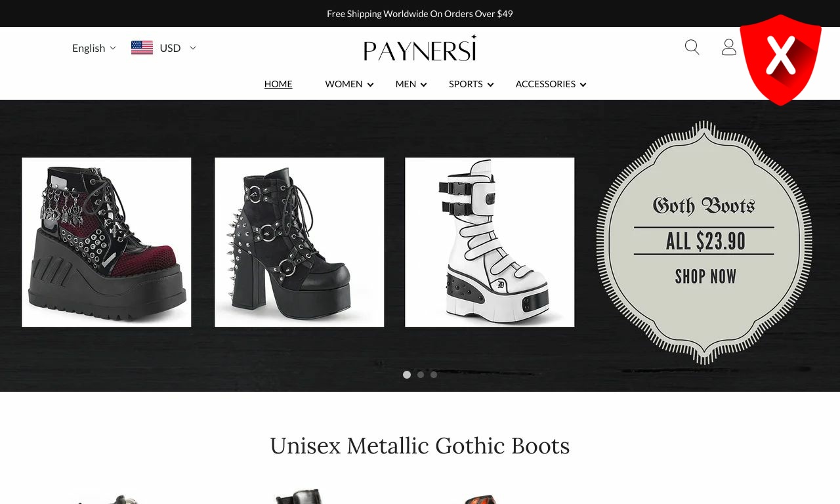This screenshot has width=840, height=504.
Task: Open the search magnifier icon
Action: pyautogui.click(x=692, y=47)
